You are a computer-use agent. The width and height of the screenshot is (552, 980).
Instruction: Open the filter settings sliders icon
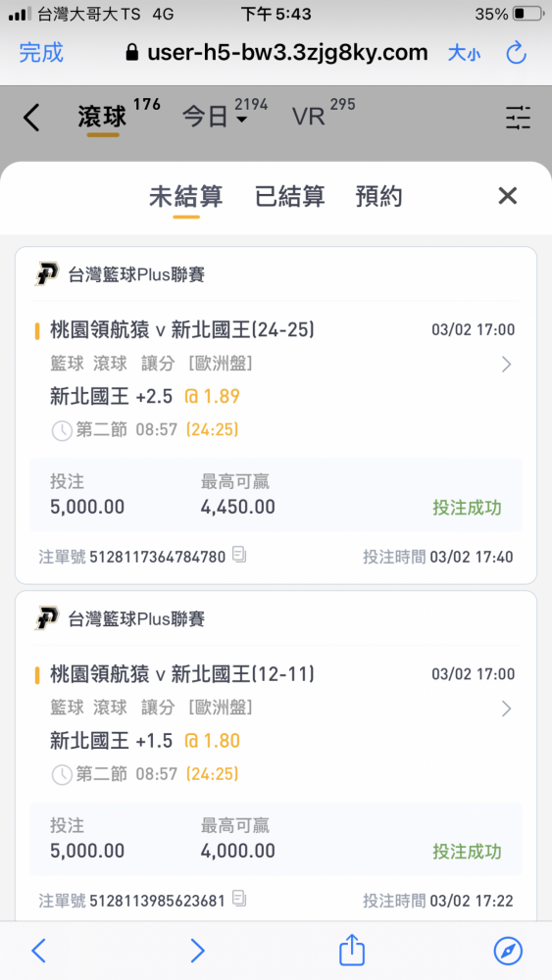pyautogui.click(x=519, y=118)
